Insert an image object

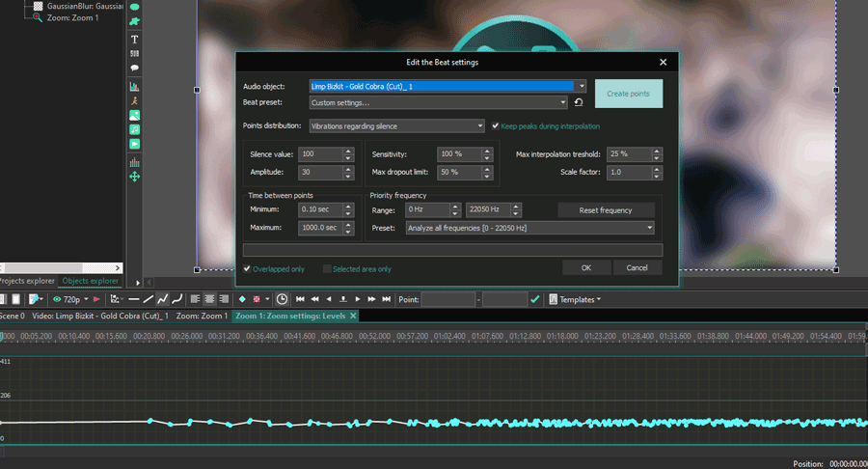[134, 115]
